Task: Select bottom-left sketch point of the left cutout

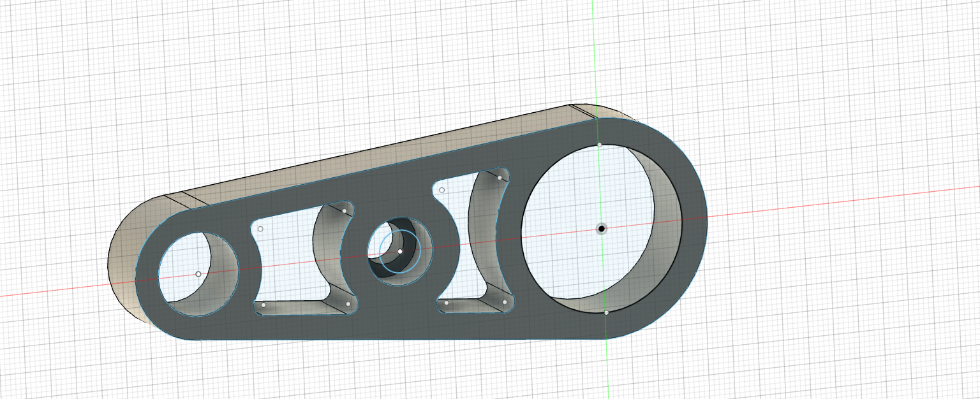Action: 264,305
